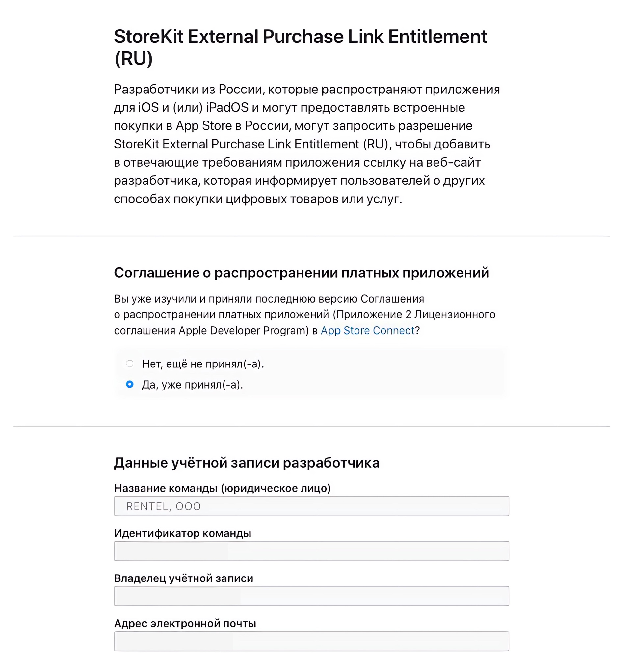Image resolution: width=632 pixels, height=672 pixels.
Task: Focus the empty Адрес электронной почты input field
Action: point(311,641)
